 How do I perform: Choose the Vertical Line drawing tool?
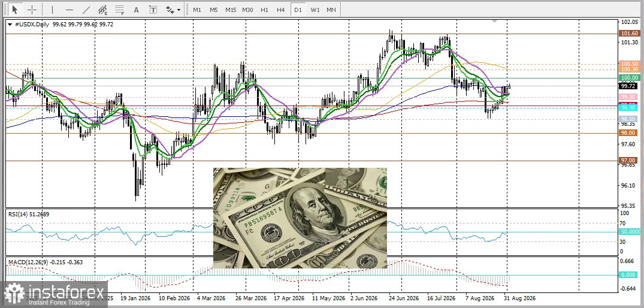(53, 10)
